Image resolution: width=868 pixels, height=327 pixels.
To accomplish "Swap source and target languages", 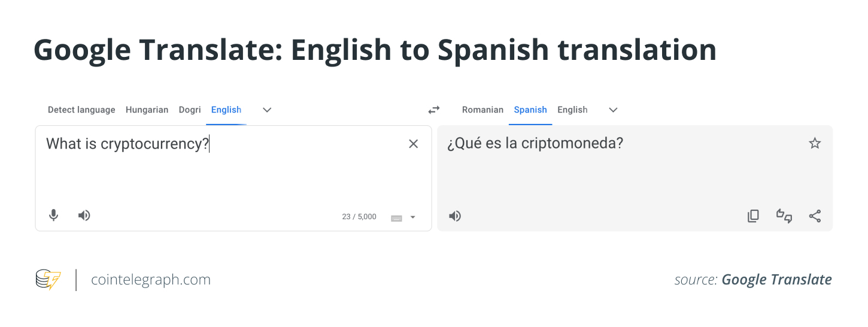I will 434,110.
